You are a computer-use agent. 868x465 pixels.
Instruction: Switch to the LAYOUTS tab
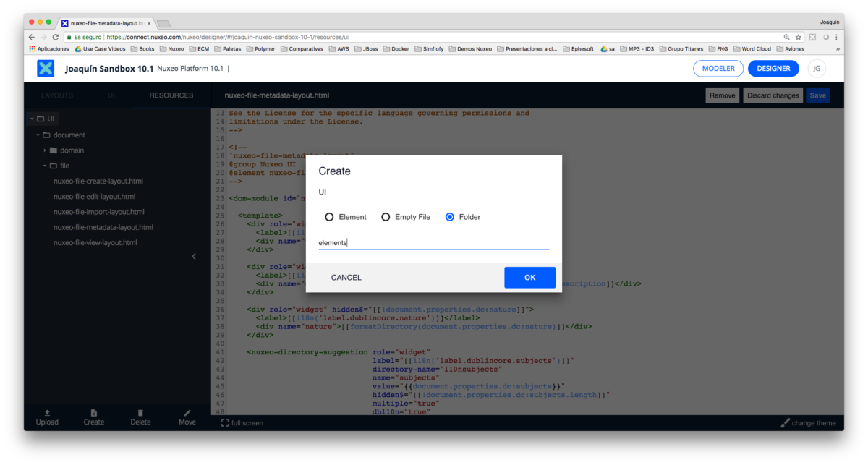point(56,95)
